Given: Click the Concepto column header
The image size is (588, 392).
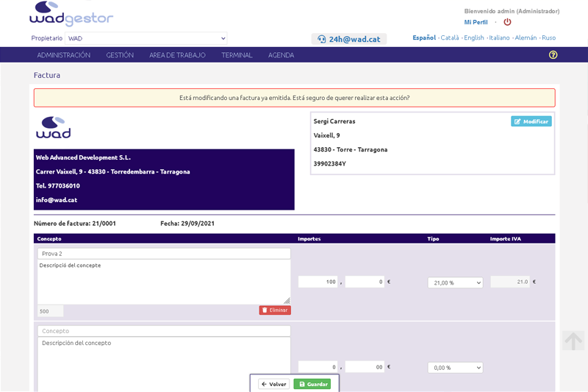Looking at the screenshot, I should (49, 238).
